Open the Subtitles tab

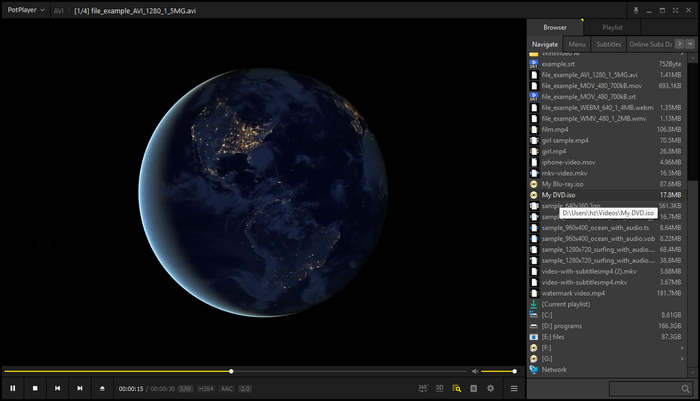point(608,45)
